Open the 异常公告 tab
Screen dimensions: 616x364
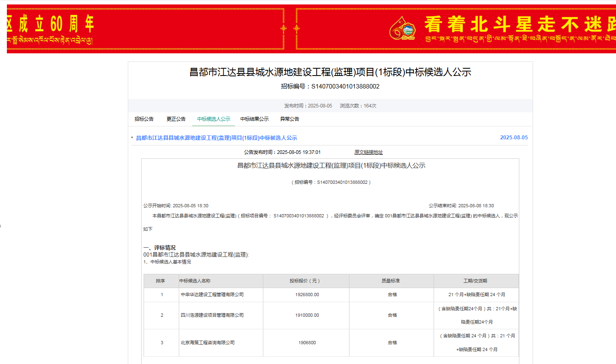pyautogui.click(x=290, y=119)
